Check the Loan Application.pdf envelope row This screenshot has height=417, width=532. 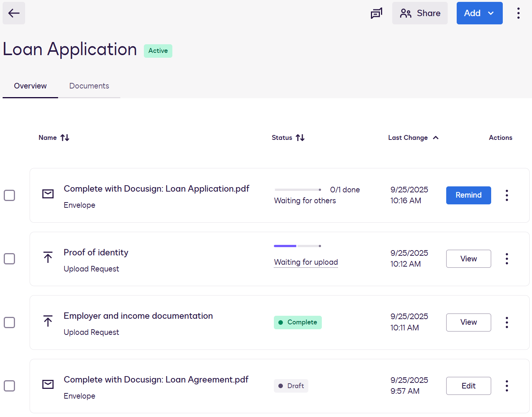[9, 195]
